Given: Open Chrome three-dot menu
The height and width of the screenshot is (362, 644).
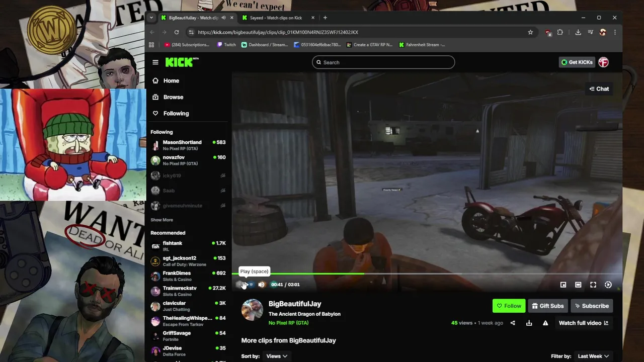Looking at the screenshot, I should coord(615,32).
